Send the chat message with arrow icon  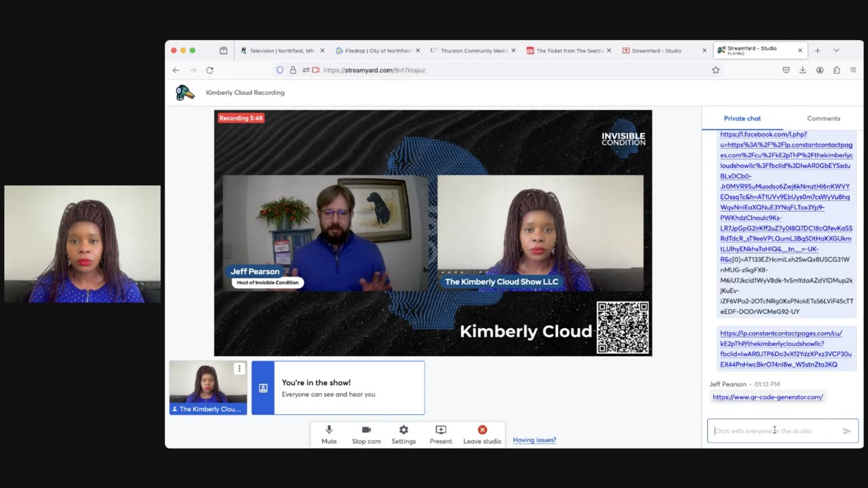[847, 431]
